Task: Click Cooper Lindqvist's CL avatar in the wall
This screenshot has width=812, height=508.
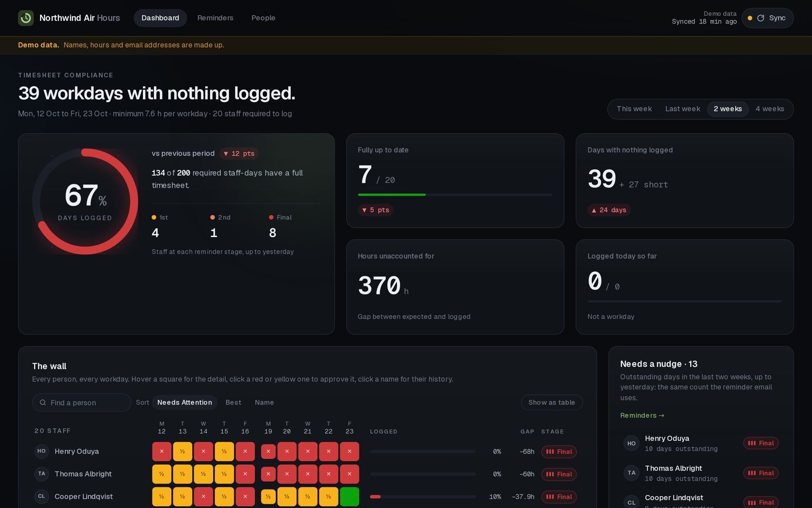Action: click(42, 496)
